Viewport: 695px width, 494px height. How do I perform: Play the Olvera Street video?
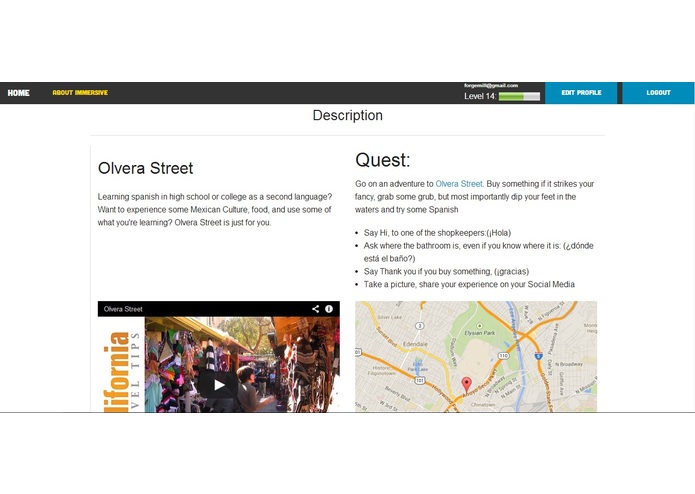219,385
